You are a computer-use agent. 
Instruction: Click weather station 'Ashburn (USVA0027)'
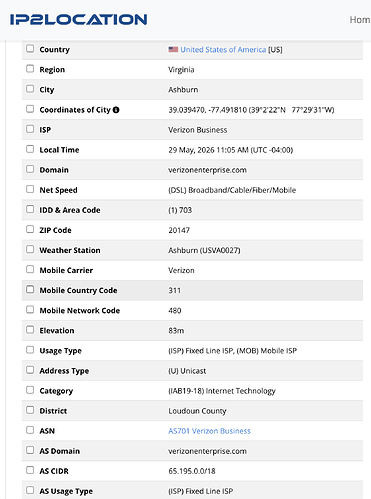204,250
